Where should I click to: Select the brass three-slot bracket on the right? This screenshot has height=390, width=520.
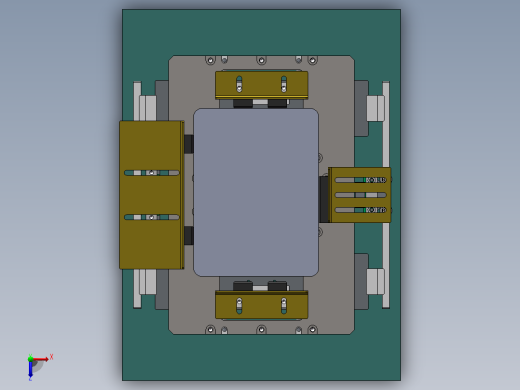tap(360, 195)
